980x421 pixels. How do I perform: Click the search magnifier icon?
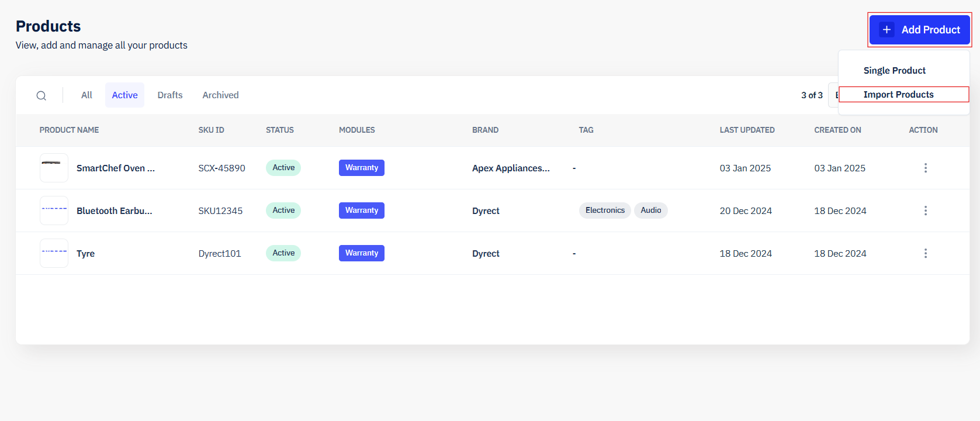tap(41, 95)
